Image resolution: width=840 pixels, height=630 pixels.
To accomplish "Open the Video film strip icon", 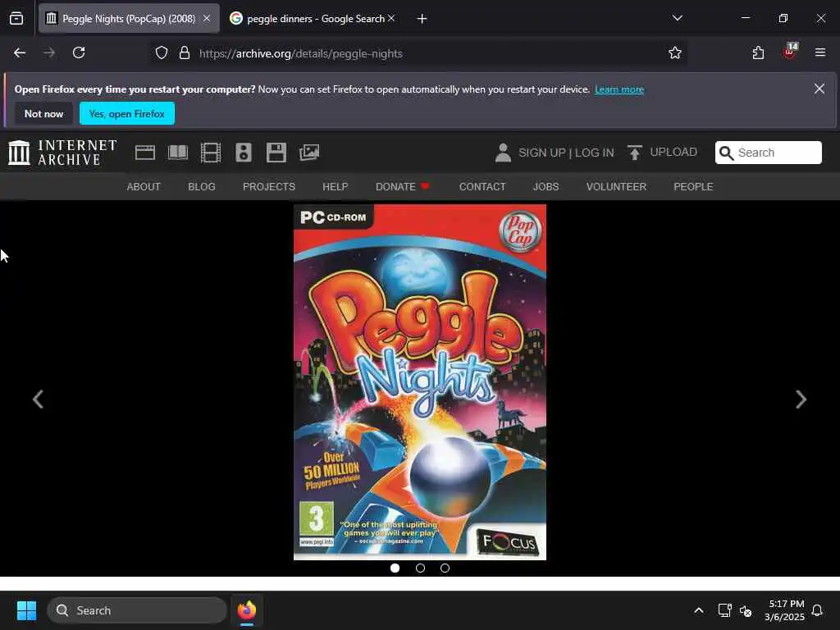I will pyautogui.click(x=211, y=153).
